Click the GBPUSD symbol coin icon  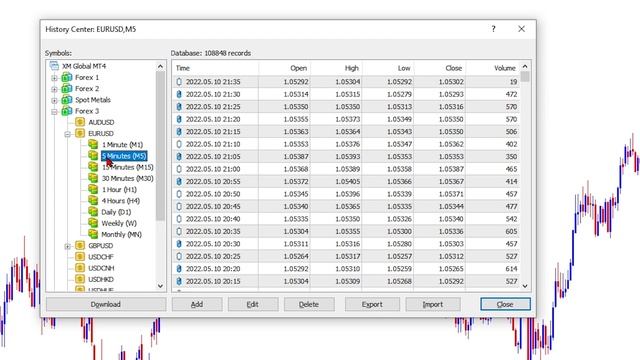point(80,246)
